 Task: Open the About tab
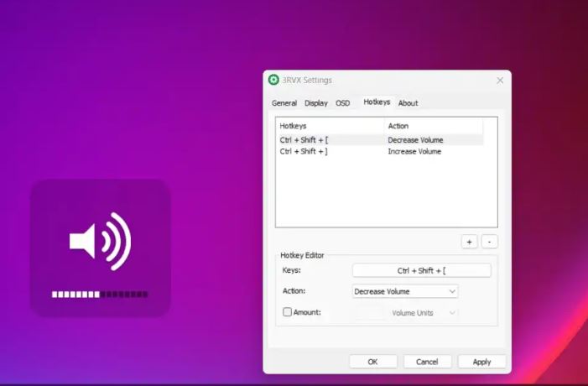coord(408,103)
